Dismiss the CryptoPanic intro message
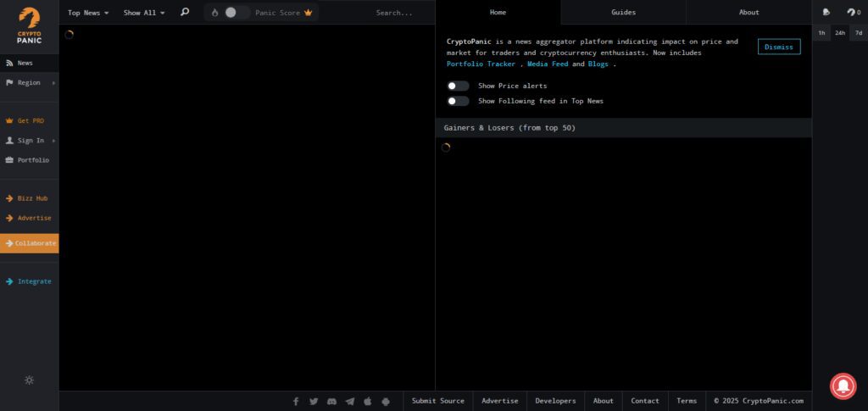868x411 pixels. tap(779, 47)
